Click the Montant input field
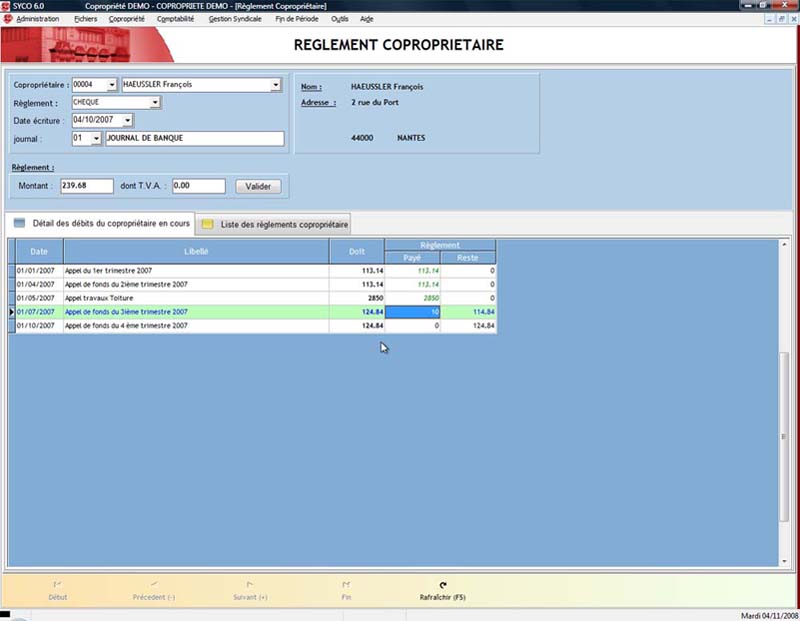This screenshot has width=800, height=621. 86,186
